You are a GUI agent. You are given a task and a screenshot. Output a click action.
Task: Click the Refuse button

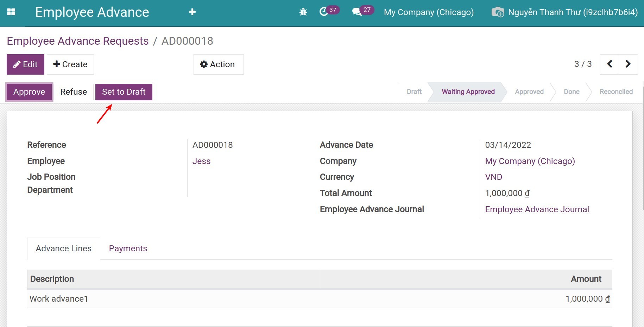coord(74,92)
